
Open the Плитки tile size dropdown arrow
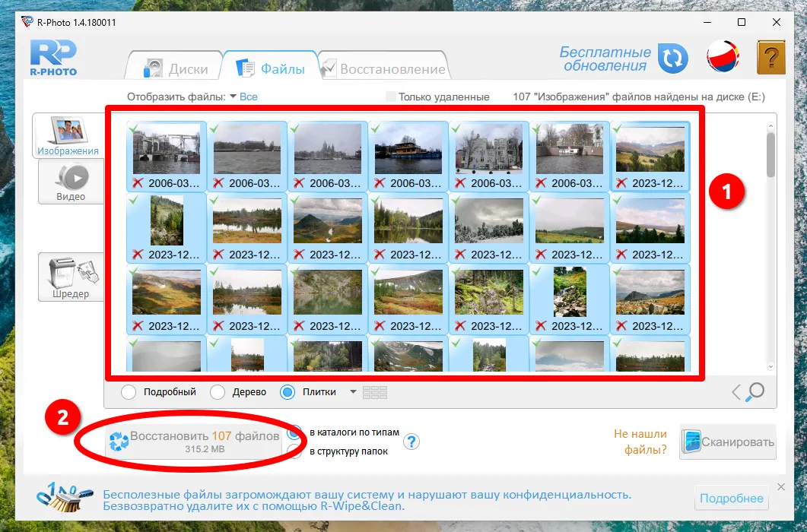tap(353, 392)
